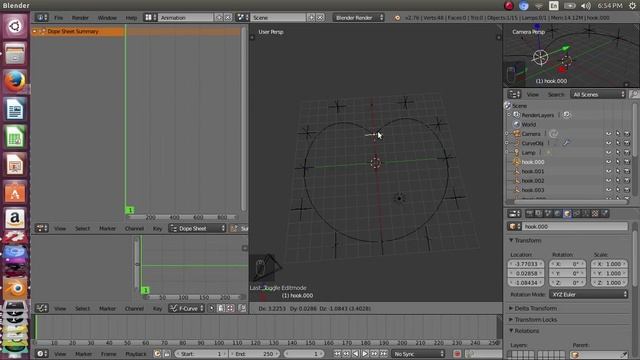Click the dope sheet editor type icon
Viewport: 640px width, 360px height.
coord(41,228)
